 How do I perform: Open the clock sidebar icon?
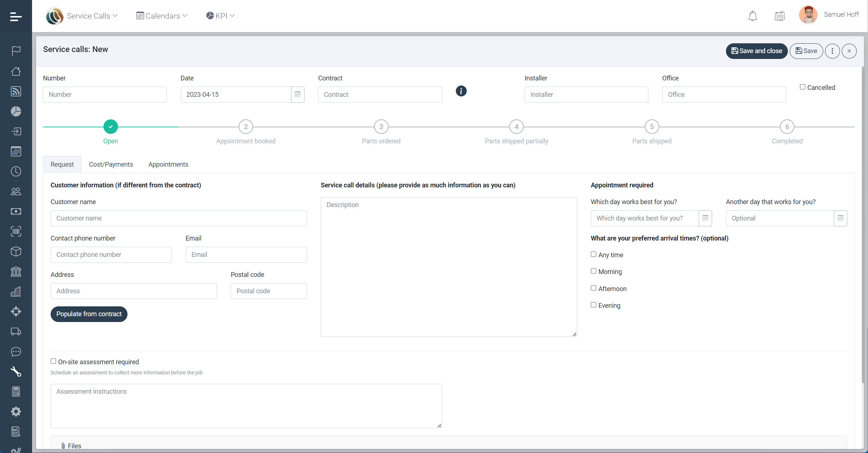16,171
